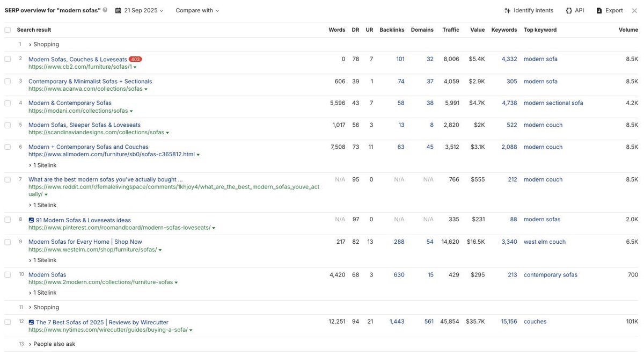Viewport: 644px width, 356px height.
Task: Open dropdown arrow after modani.com URL
Action: 131,111
